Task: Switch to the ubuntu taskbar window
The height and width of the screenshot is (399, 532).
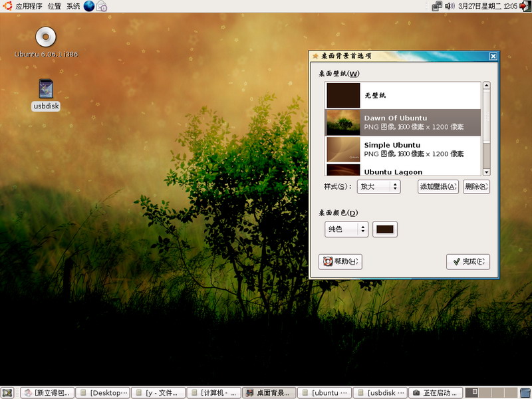Action: click(x=325, y=393)
